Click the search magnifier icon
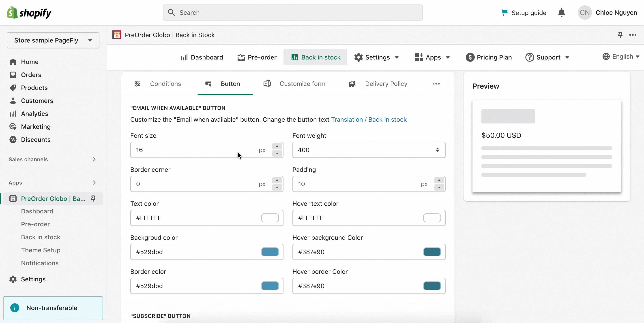 pos(171,13)
